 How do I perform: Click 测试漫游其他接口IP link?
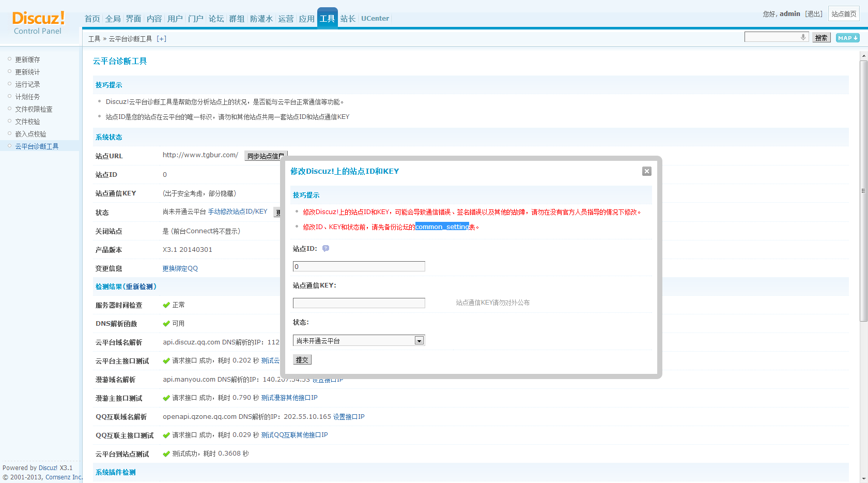(289, 398)
